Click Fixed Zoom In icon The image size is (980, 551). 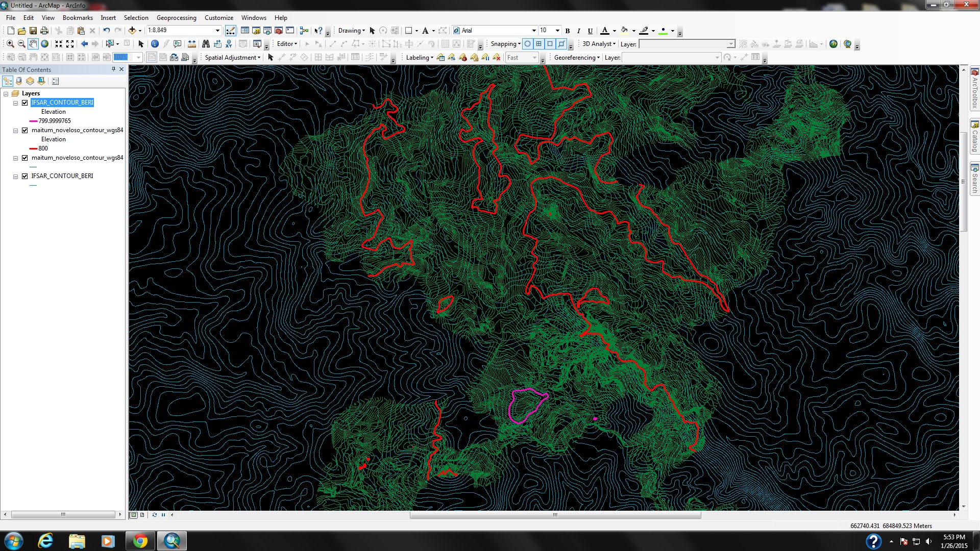(x=59, y=44)
